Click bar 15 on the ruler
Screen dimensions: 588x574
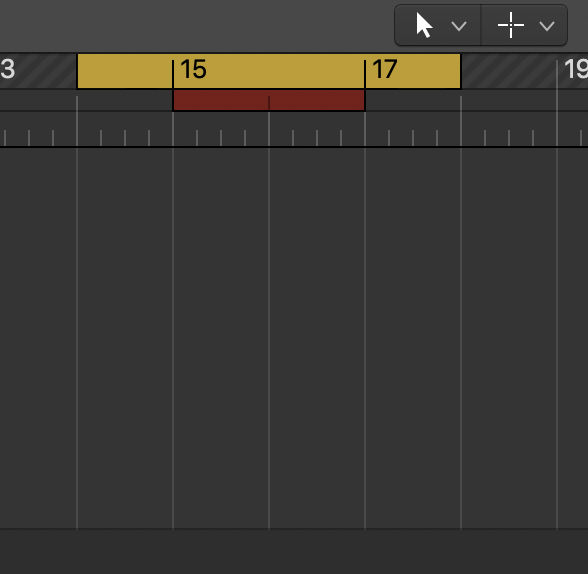[x=193, y=69]
